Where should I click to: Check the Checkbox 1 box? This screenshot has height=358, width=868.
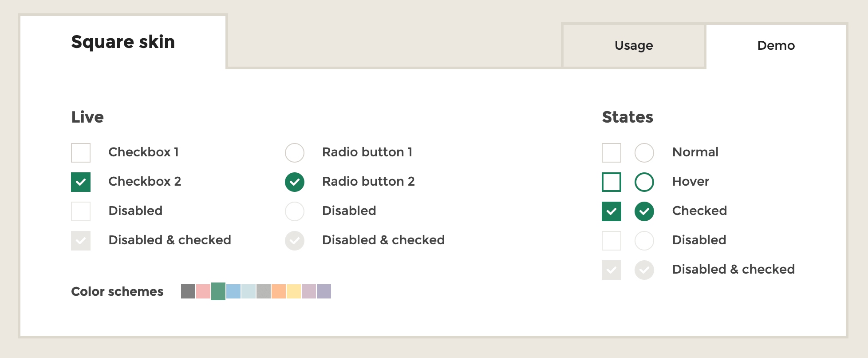coord(81,153)
